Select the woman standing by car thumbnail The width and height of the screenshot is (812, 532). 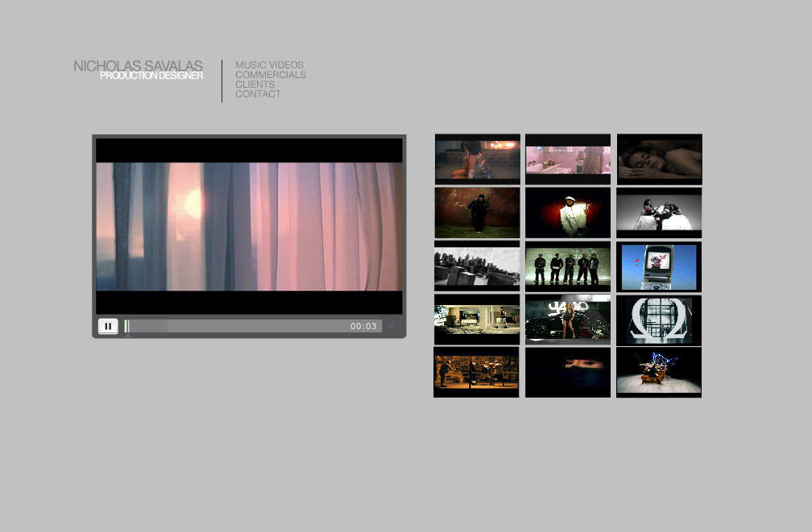click(x=568, y=320)
